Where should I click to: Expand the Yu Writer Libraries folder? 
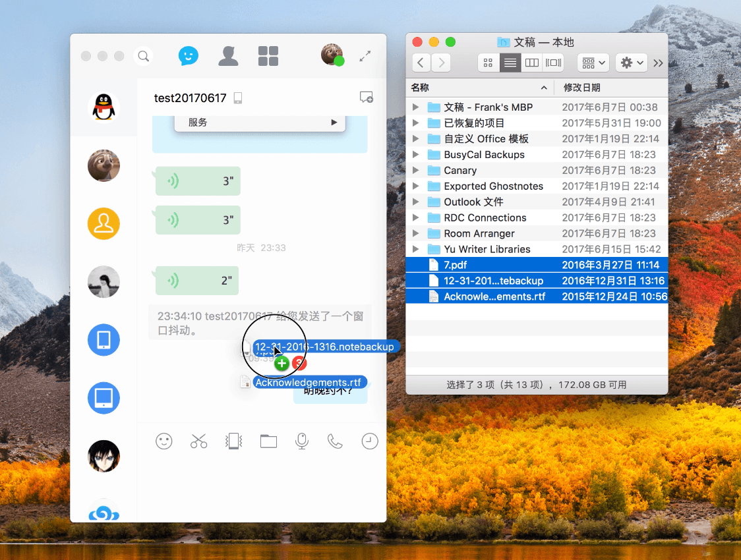tap(415, 249)
